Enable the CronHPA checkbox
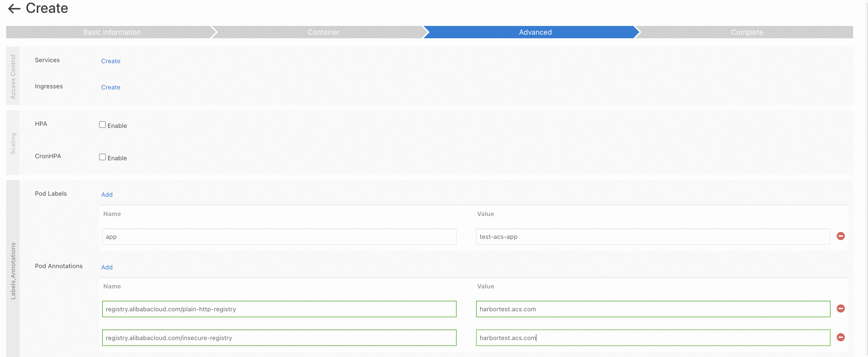The image size is (868, 357). pyautogui.click(x=102, y=157)
